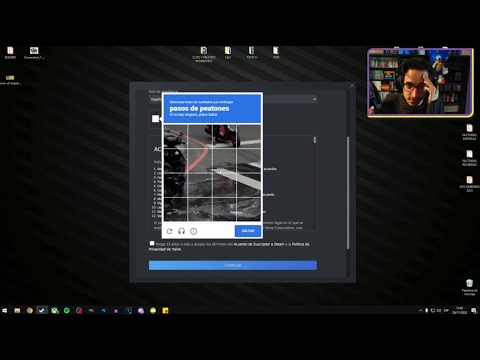Open the captcha info help icon
480x360 pixels.
point(193,231)
